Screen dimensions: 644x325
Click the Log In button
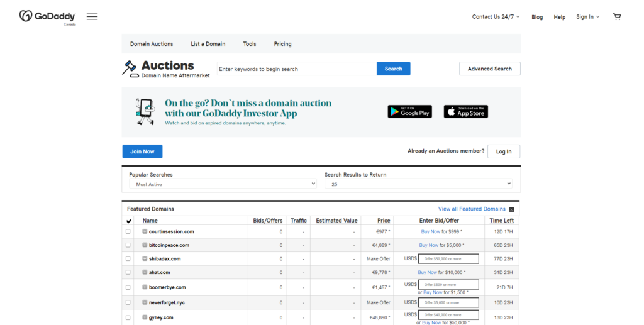(504, 151)
